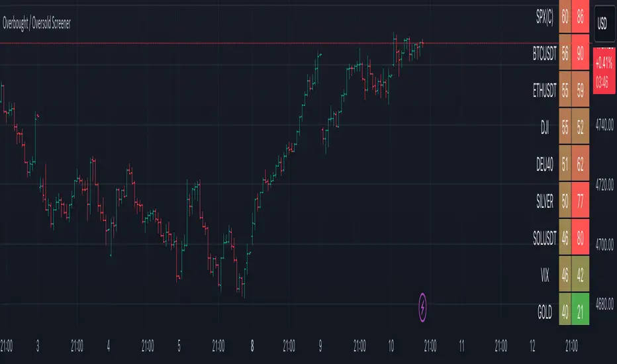Click the red 90 cell for BTCUSDT
The height and width of the screenshot is (364, 617).
(x=581, y=56)
